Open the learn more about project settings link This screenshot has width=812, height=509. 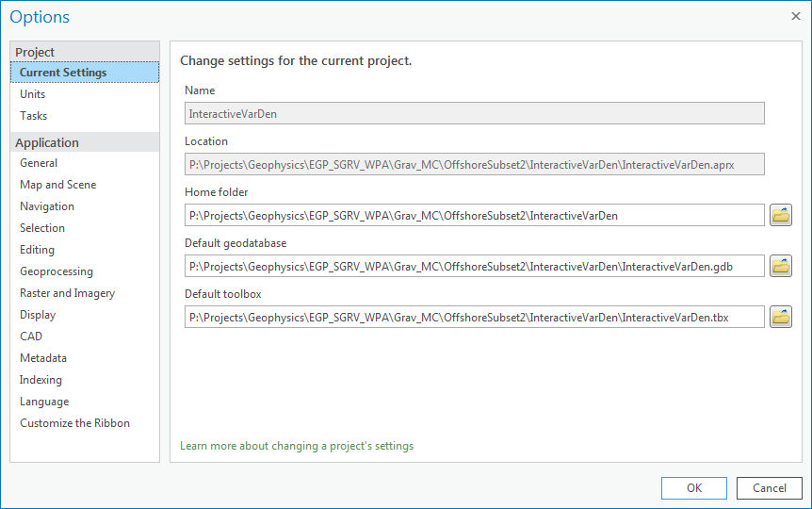coord(297,446)
